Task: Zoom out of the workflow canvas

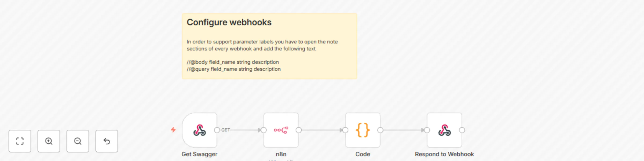Action: click(78, 141)
